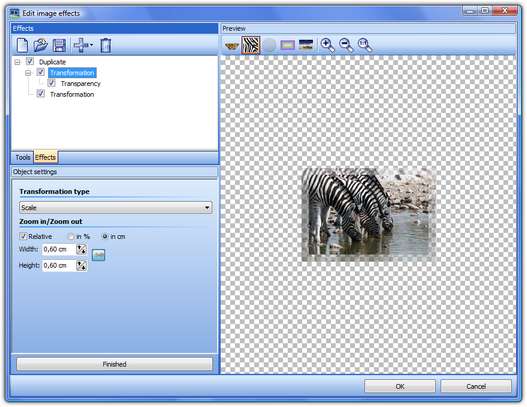Click the Object settings panel header
This screenshot has width=527, height=407.
coord(114,172)
